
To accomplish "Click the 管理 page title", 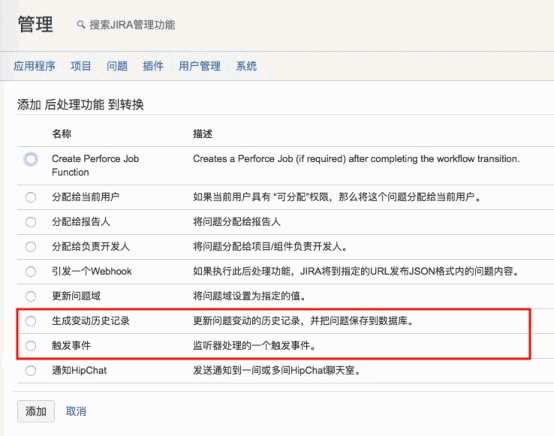I will (x=35, y=24).
